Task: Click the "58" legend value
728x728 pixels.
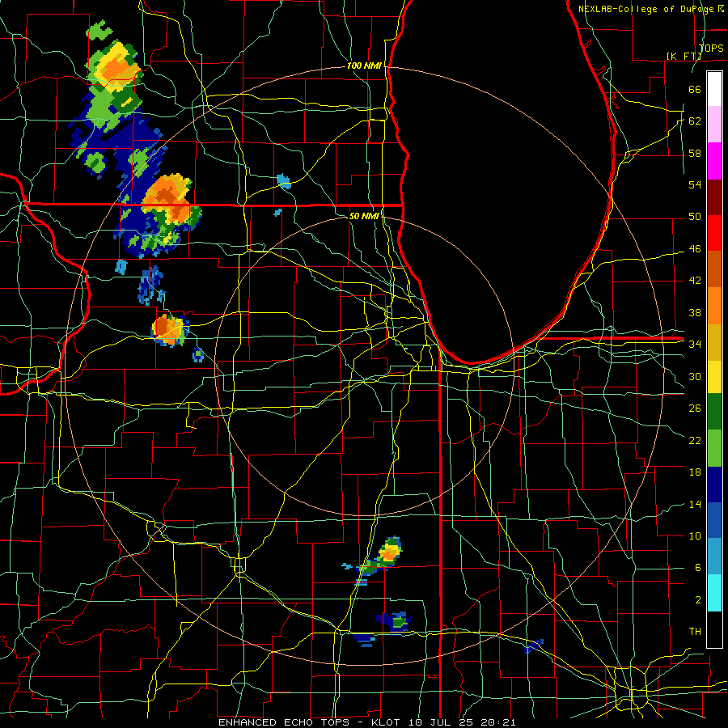Action: point(695,153)
